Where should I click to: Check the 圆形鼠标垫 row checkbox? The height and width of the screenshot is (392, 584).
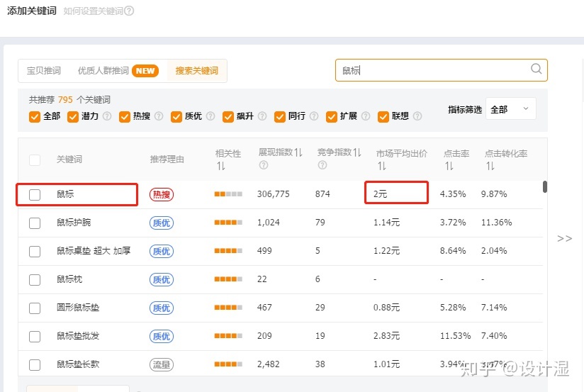coord(35,308)
